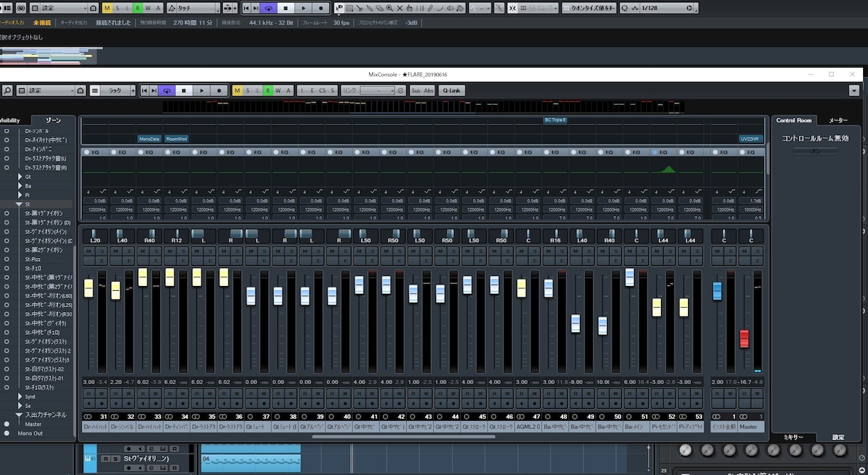Click the red Master channel fader handle
The image size is (868, 475).
(x=744, y=338)
